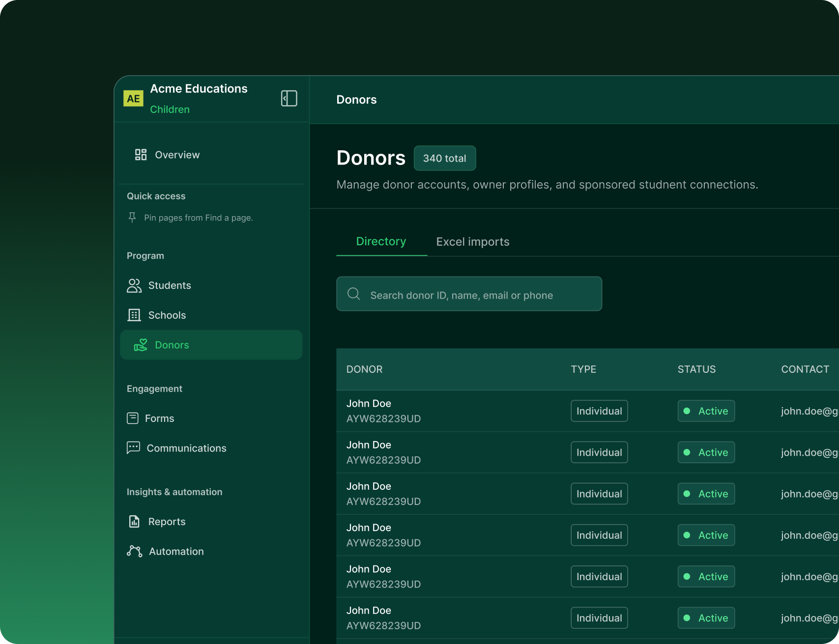Click the large Donors page title

[x=371, y=158]
